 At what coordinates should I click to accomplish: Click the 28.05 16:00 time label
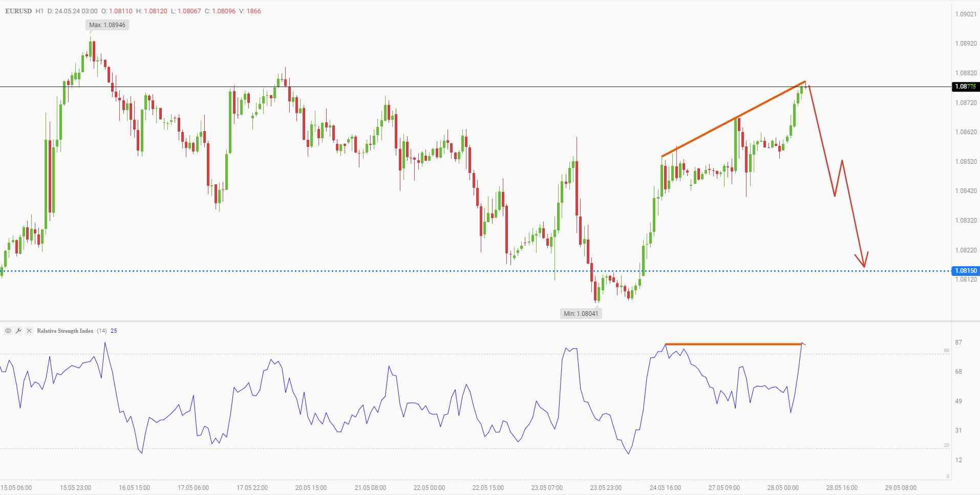tap(842, 488)
